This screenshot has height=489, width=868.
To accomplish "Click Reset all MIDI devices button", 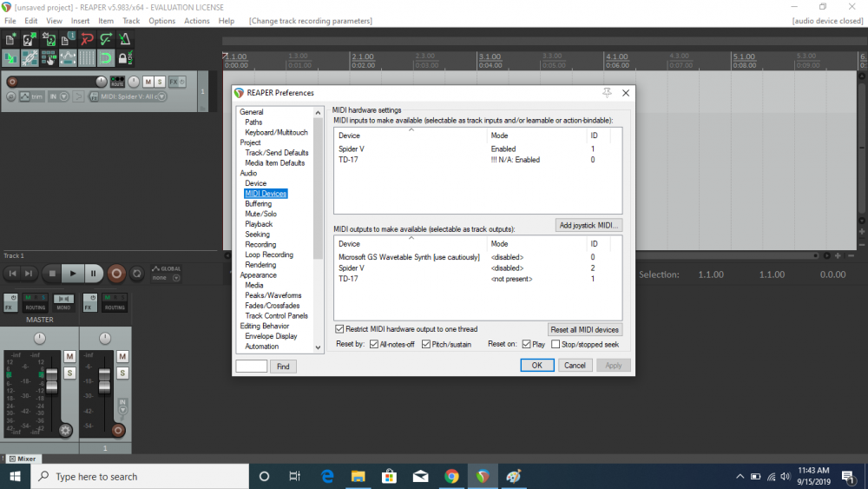I will point(584,329).
